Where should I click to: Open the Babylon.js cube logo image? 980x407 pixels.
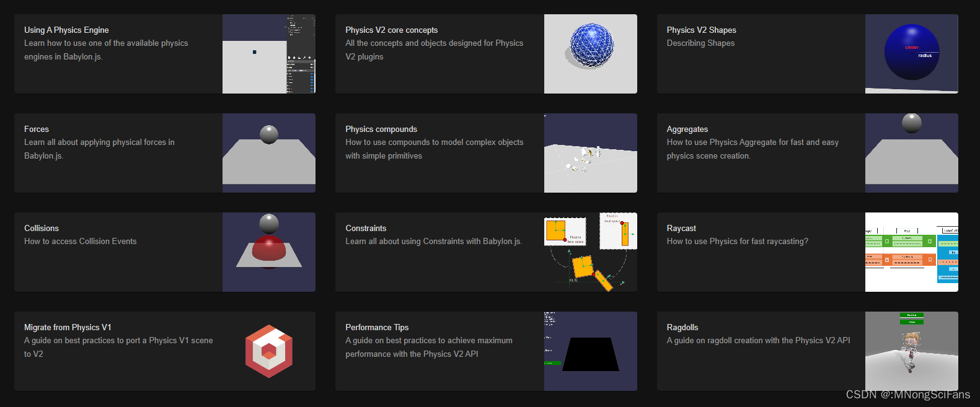pos(268,351)
